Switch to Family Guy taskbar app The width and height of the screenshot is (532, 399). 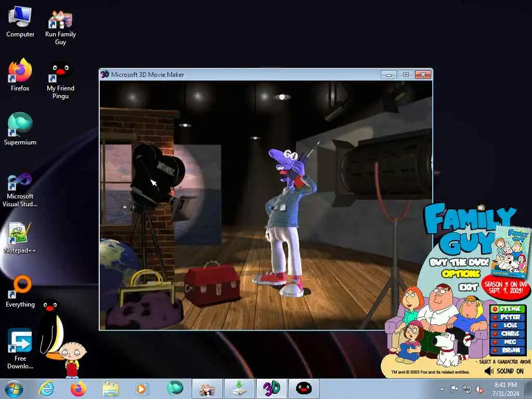tap(207, 389)
